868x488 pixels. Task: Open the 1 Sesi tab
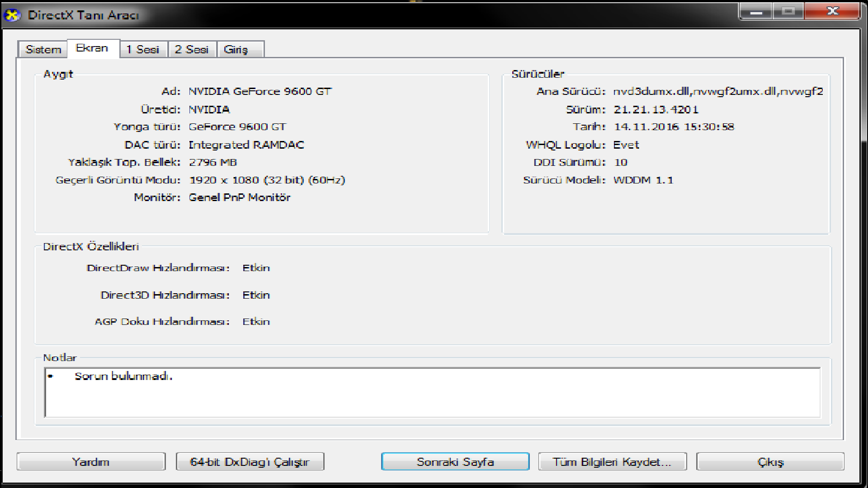point(143,49)
